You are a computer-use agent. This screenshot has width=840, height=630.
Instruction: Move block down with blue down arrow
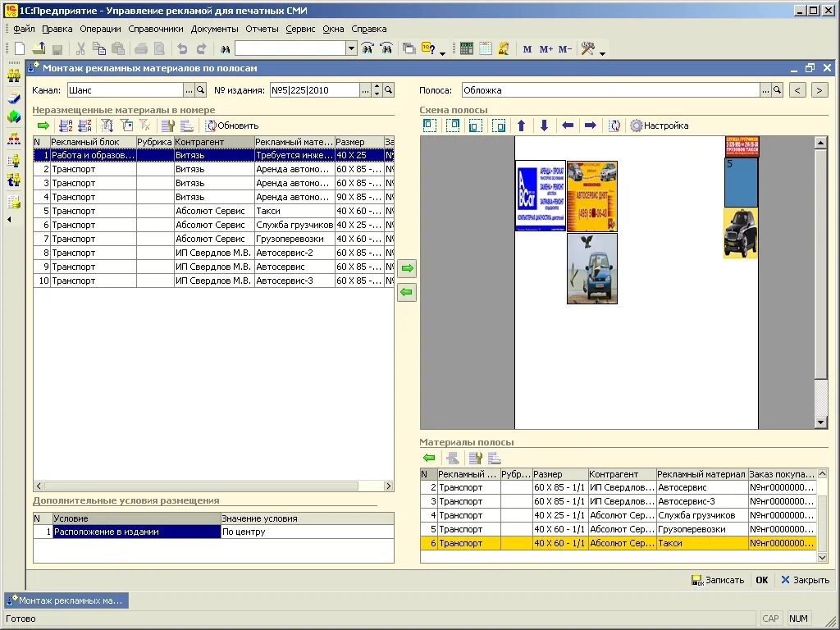pos(545,126)
